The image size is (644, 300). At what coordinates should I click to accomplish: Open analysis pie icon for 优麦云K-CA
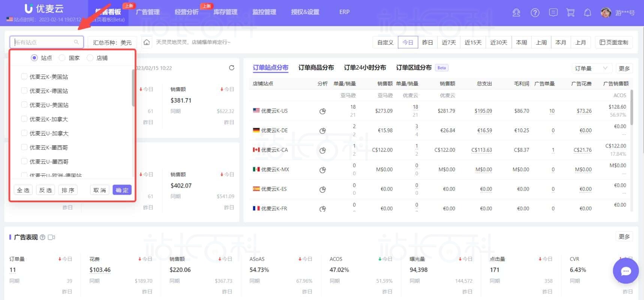pos(323,150)
